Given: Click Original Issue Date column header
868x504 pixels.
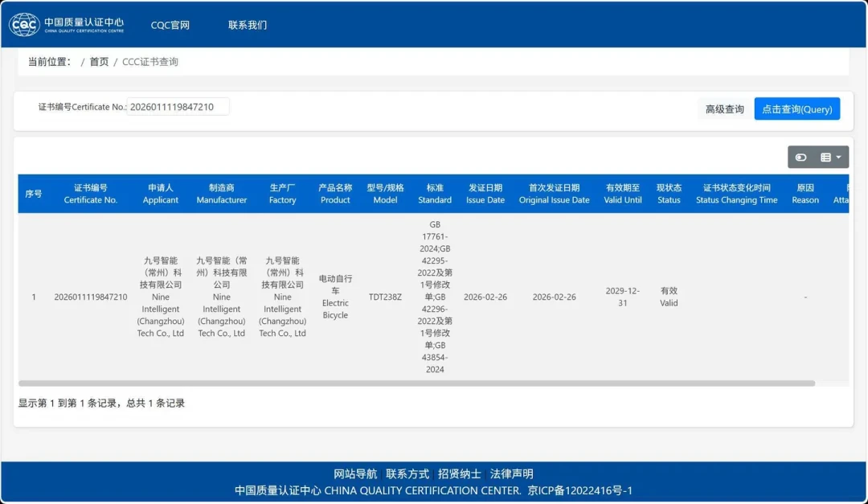Looking at the screenshot, I should click(554, 194).
